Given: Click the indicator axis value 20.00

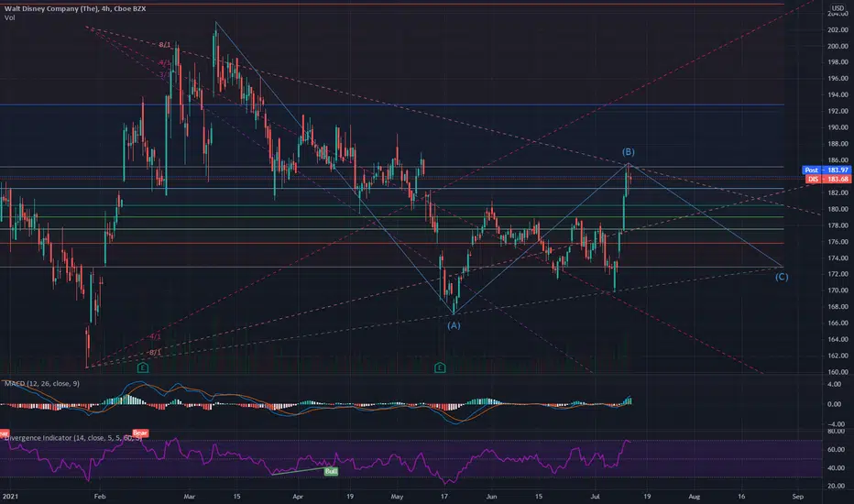Looking at the screenshot, I should click(x=836, y=486).
